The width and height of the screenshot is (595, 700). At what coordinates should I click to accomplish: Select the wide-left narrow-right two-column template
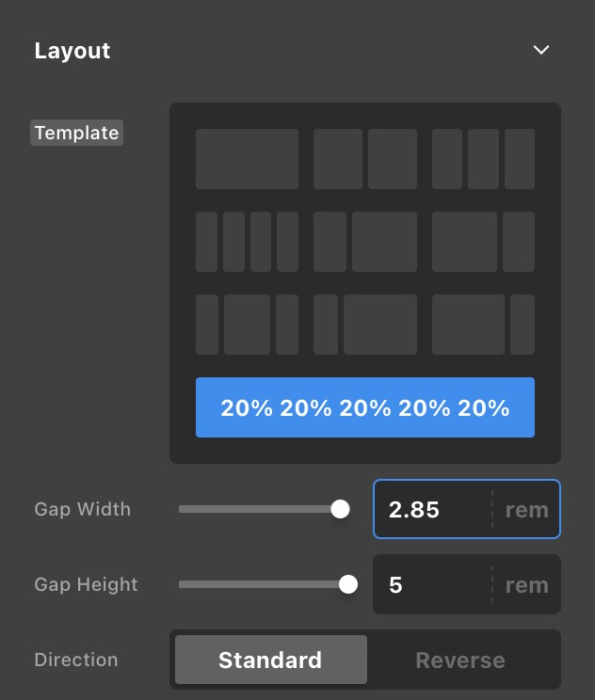coord(483,242)
